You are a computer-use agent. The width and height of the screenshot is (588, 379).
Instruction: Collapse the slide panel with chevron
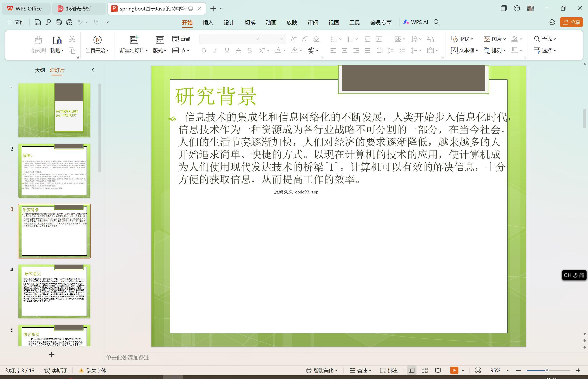93,70
